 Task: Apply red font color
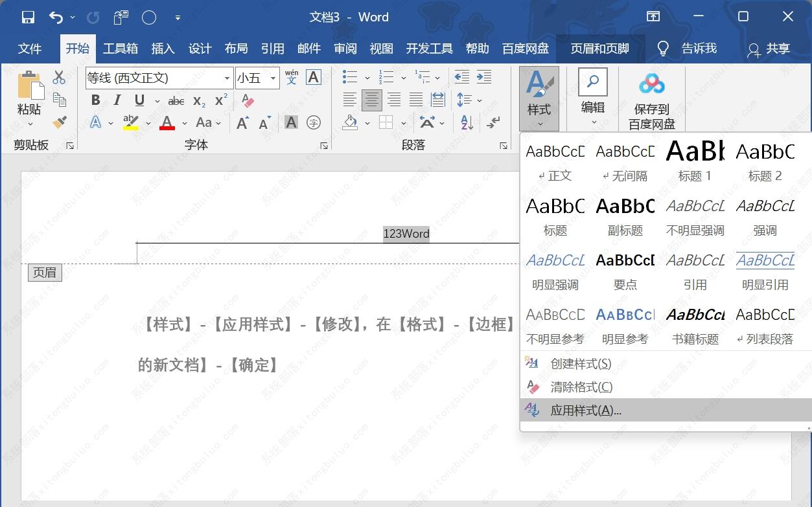[167, 122]
